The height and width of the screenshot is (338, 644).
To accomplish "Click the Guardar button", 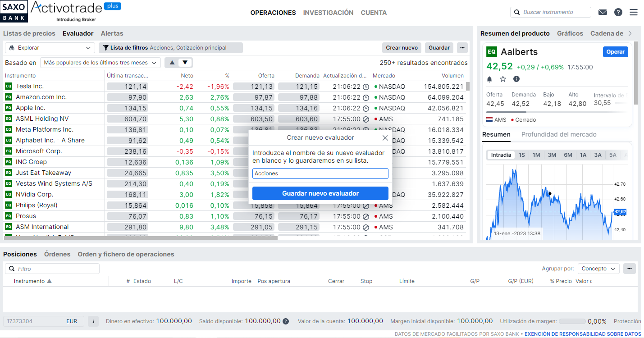I will pos(439,48).
